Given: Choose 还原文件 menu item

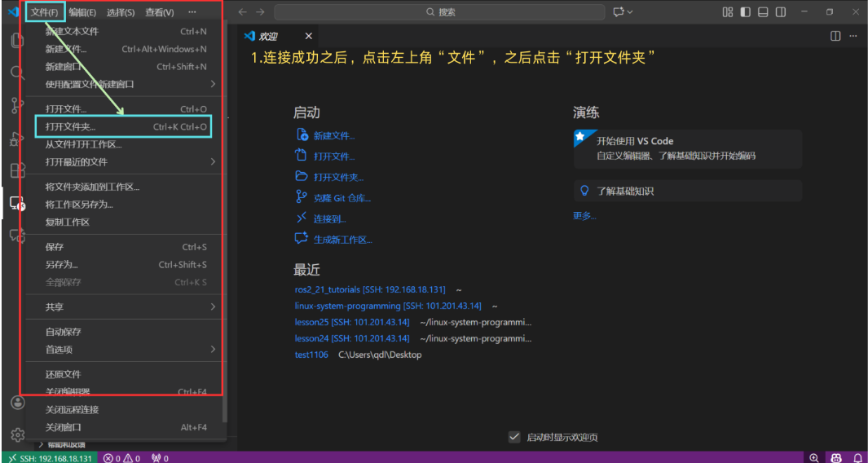Looking at the screenshot, I should click(126, 374).
